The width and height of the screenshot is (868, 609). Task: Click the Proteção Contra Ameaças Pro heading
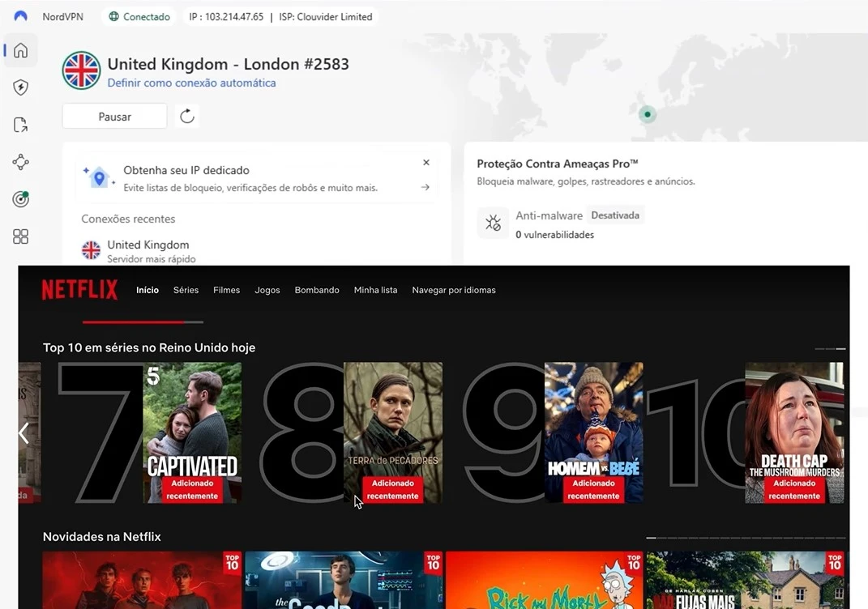[x=558, y=164]
